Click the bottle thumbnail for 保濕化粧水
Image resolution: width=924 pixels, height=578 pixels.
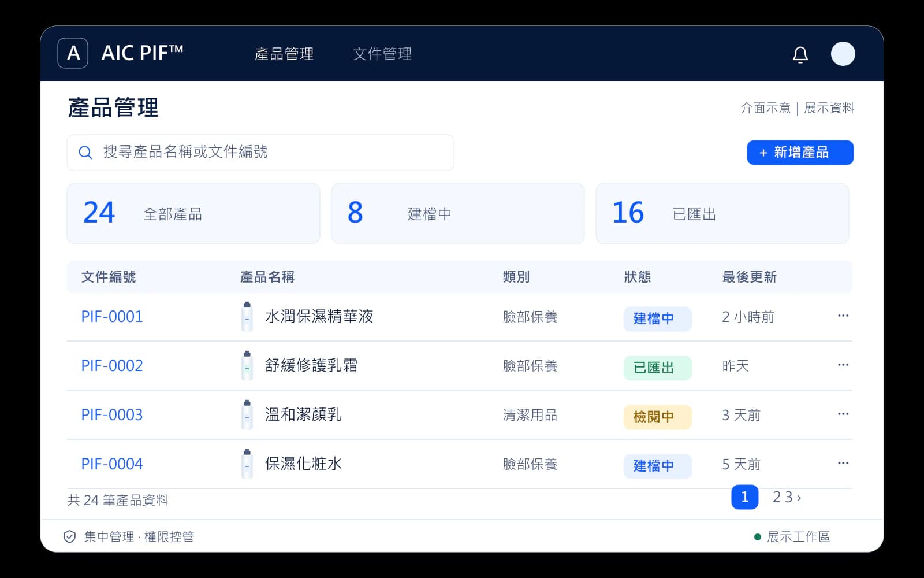click(x=247, y=464)
